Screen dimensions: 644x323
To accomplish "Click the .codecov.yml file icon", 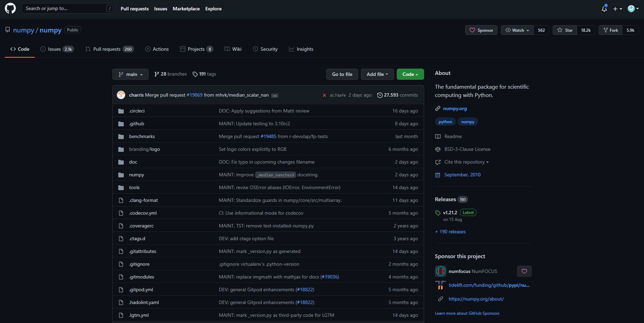I will pos(121,213).
